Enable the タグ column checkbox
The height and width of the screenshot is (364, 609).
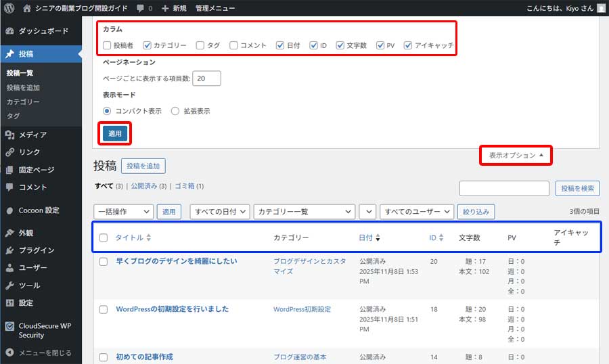point(200,45)
